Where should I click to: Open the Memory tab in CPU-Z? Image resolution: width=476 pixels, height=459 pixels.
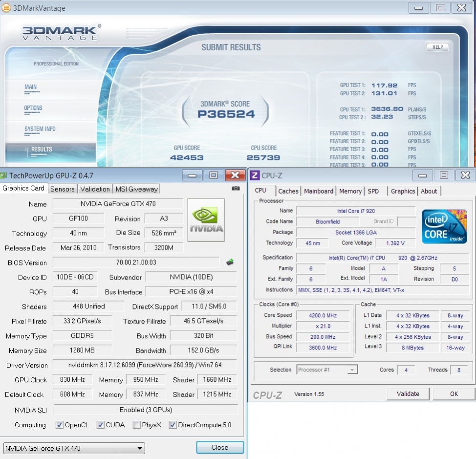click(x=350, y=191)
